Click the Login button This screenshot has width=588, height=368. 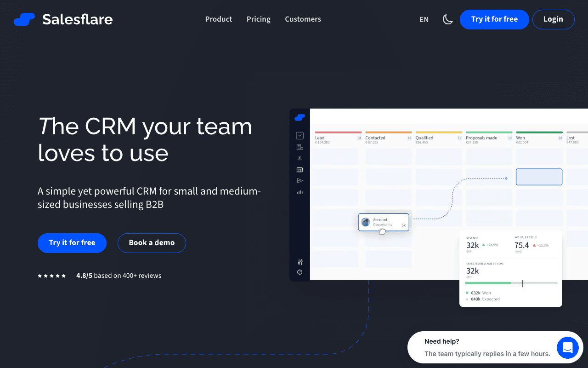click(553, 19)
